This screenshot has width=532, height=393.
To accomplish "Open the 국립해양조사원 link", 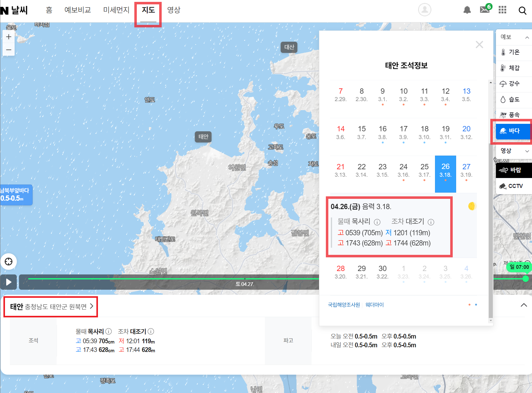I will (344, 305).
